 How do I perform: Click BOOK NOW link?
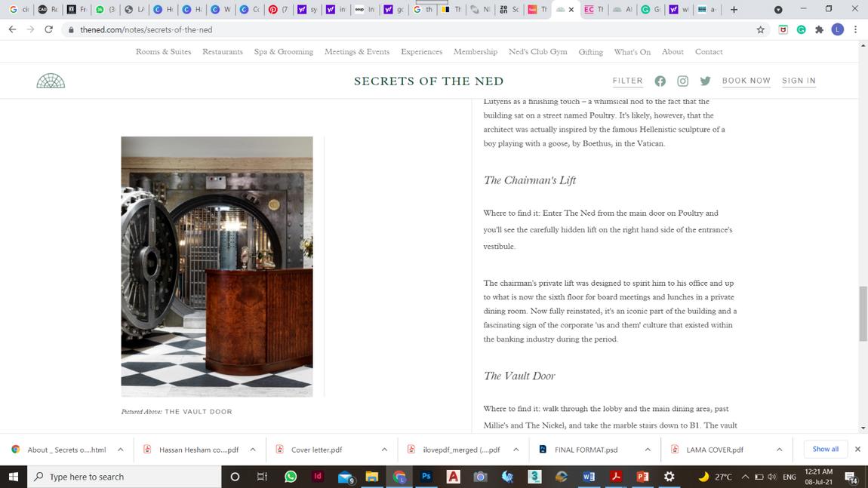click(746, 81)
